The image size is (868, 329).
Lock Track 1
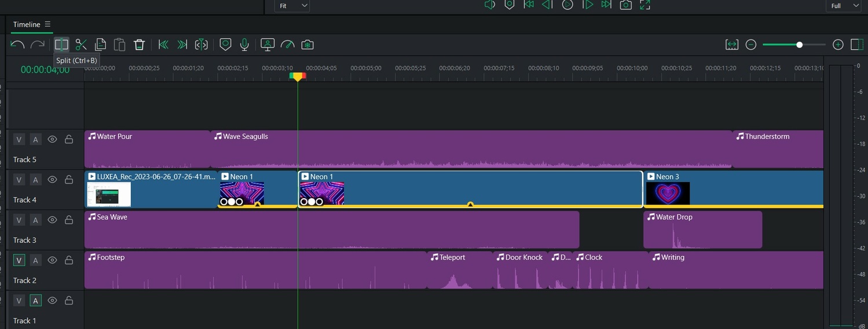point(69,301)
